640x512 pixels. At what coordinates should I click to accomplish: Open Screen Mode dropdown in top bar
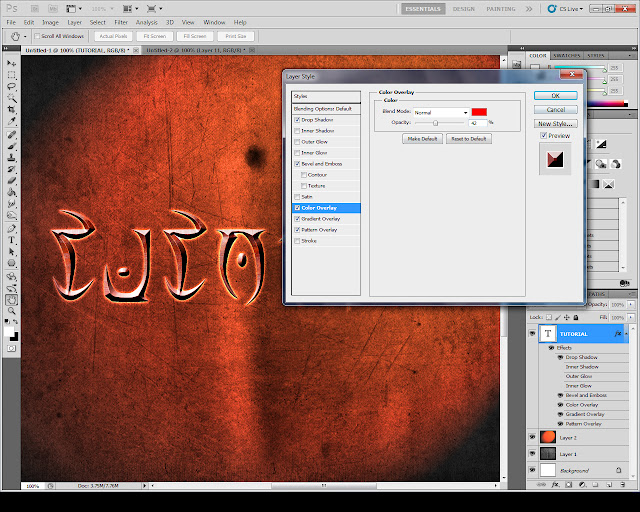(154, 8)
